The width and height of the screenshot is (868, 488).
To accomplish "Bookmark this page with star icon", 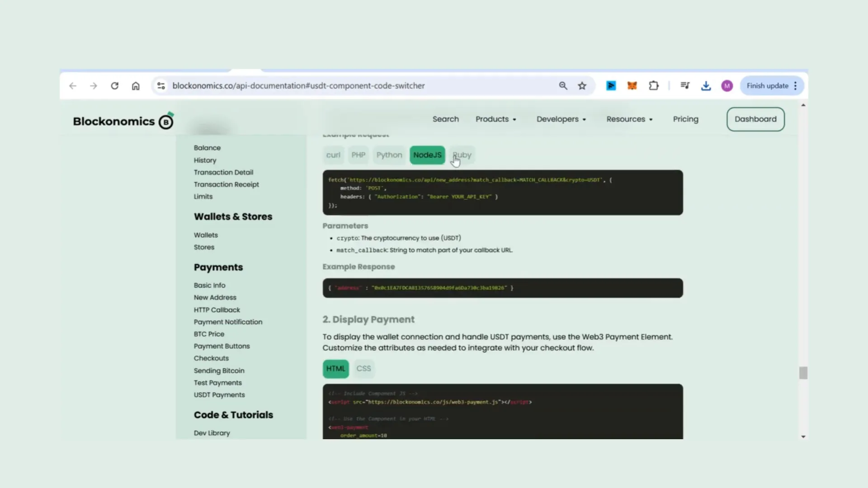I will pos(582,86).
